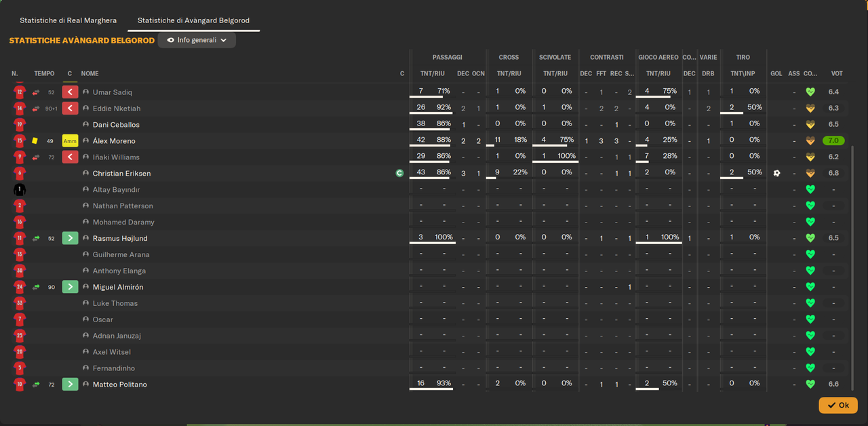
Task: Click the captain badge next to Christian Eriksen
Action: [399, 174]
